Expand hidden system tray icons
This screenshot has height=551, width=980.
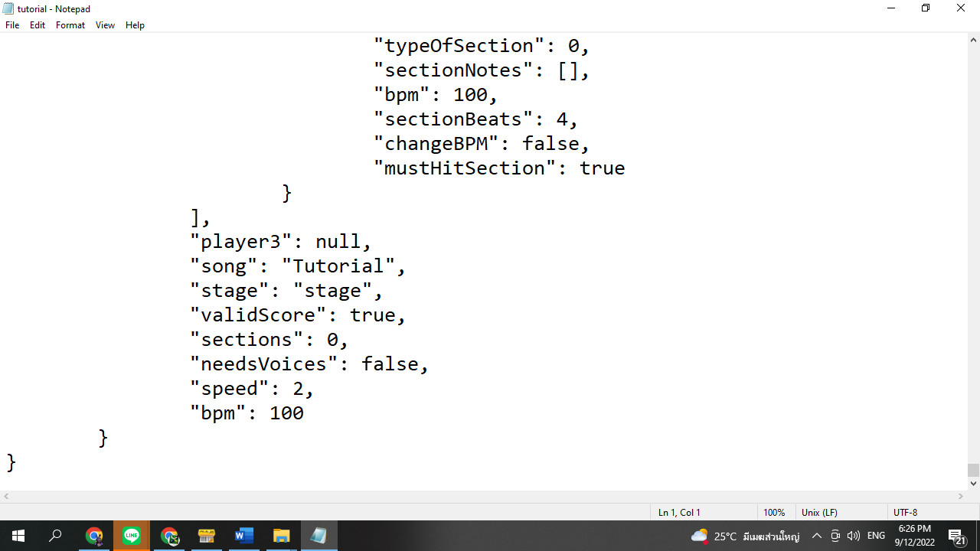[817, 535]
